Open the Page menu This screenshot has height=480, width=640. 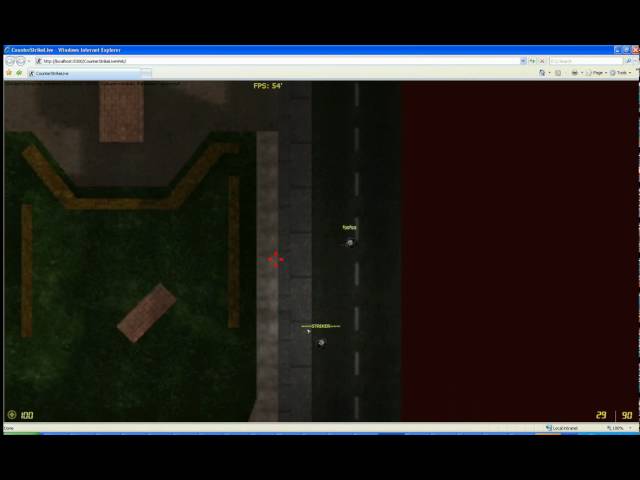(x=597, y=73)
